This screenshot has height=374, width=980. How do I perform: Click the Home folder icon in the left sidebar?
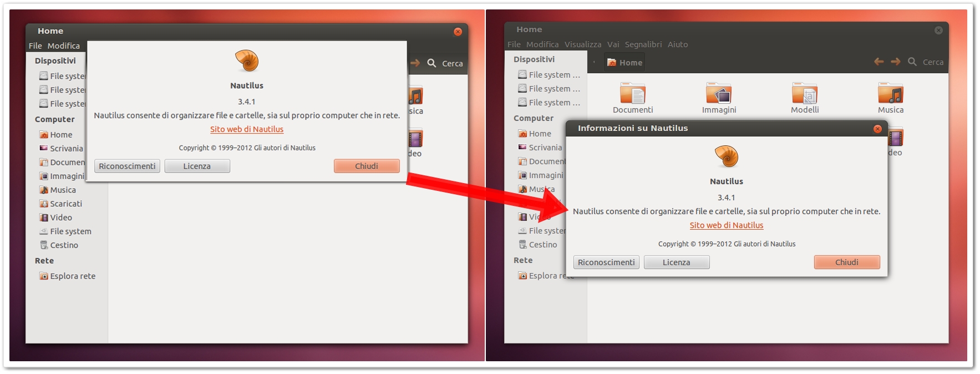[44, 135]
